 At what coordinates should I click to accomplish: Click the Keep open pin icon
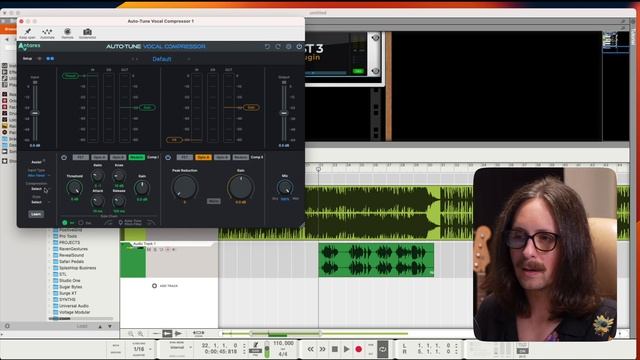[27, 31]
